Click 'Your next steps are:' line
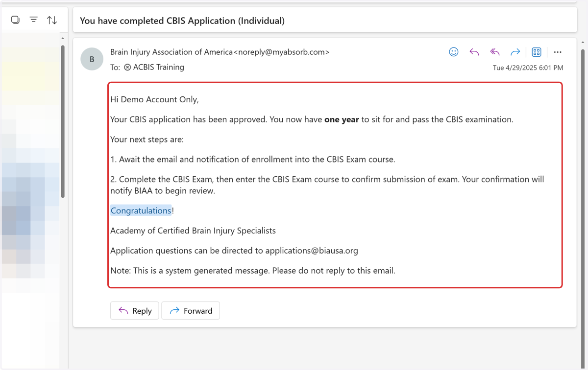588x370 pixels. click(x=147, y=139)
